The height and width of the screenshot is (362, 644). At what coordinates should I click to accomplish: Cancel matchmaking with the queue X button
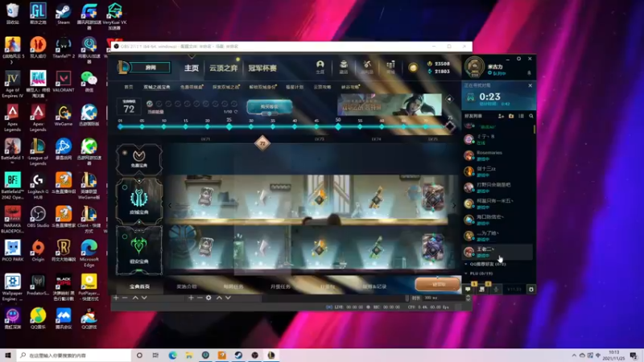coord(530,85)
